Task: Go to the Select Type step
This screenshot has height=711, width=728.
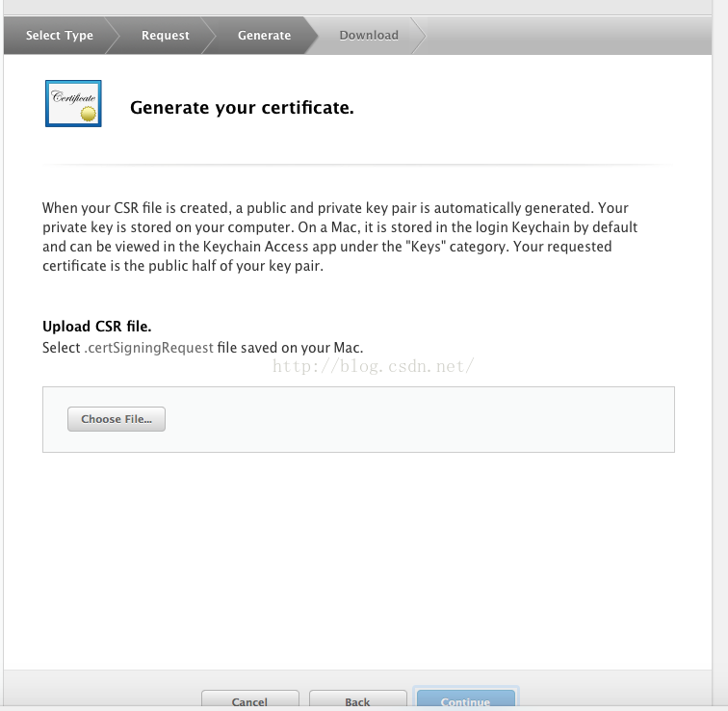Action: [x=60, y=36]
